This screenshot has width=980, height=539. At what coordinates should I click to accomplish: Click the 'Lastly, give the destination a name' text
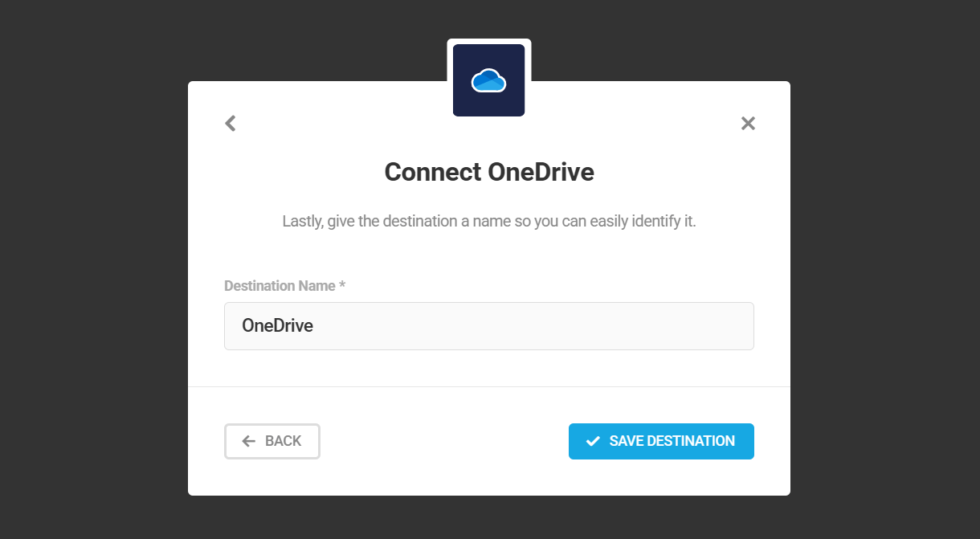[489, 221]
